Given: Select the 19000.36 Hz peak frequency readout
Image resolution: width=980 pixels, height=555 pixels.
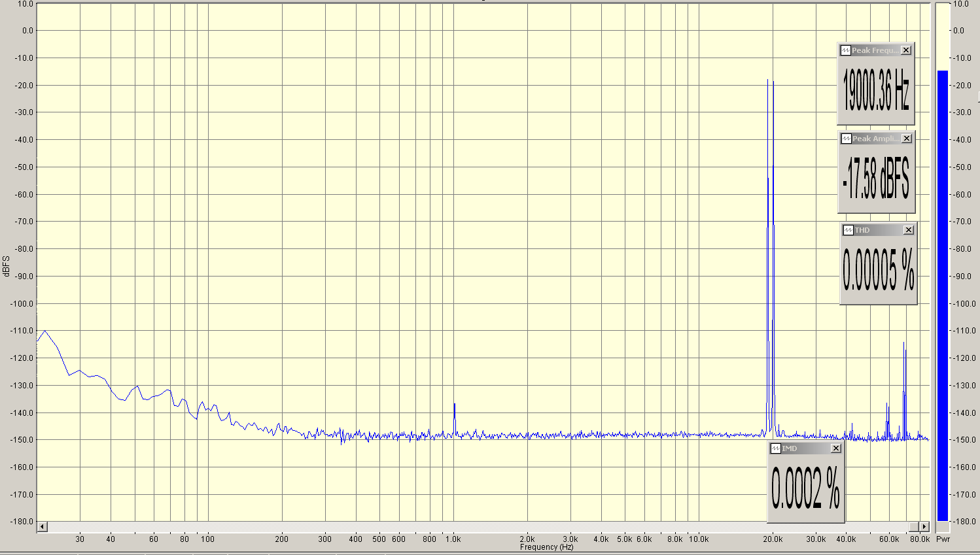Looking at the screenshot, I should point(876,90).
